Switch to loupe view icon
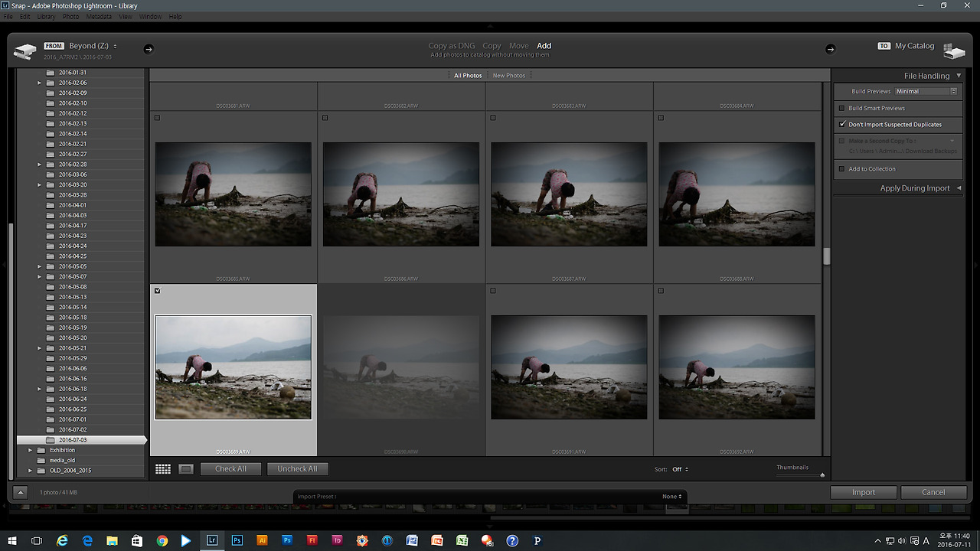The image size is (980, 551). [186, 469]
